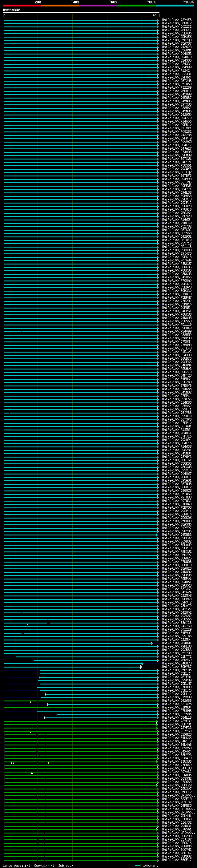Click the green alignment bar for UniRef100_Q2VF32
Image resolution: width=197 pixels, height=868 pixels.
(x=81, y=721)
